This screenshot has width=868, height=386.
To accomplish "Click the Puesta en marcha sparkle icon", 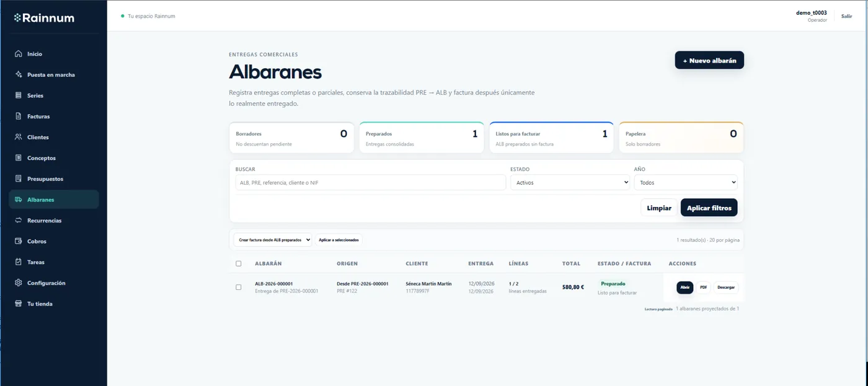I will tap(19, 75).
